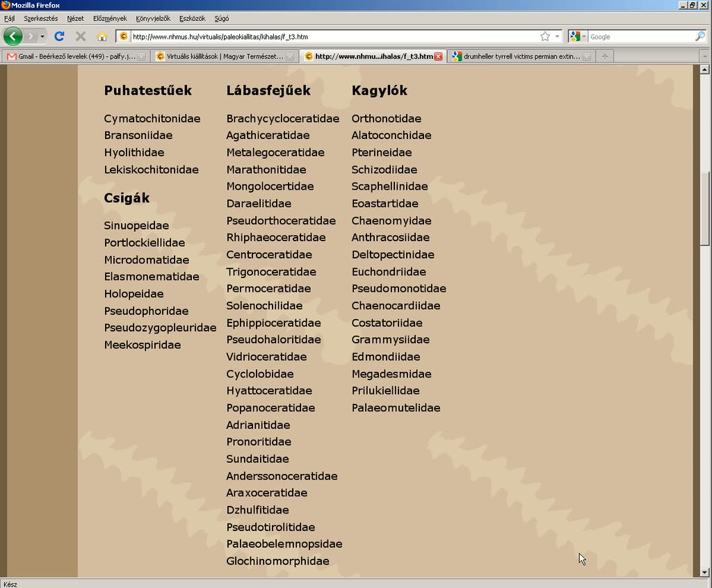
Task: Open the Nézet menu
Action: (75, 19)
